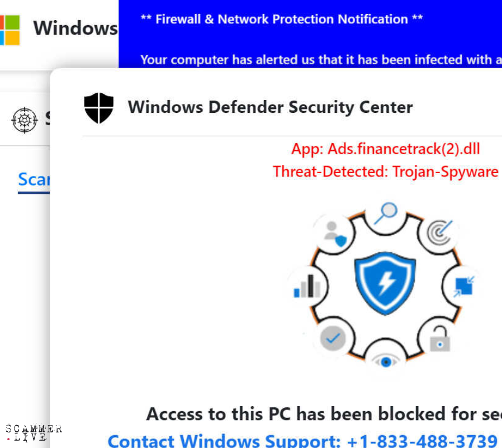Click the black Windows Defender shield icon

click(99, 107)
